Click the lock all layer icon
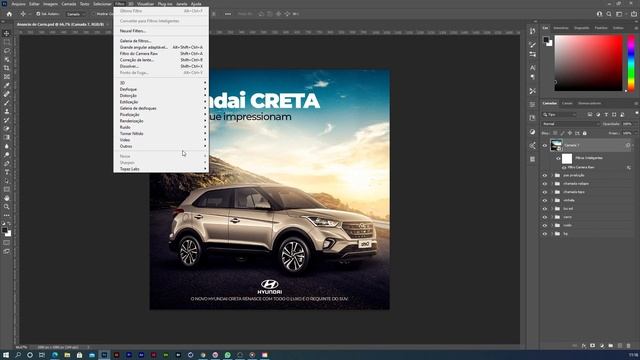Screen dimensions: 640x360 (x=584, y=133)
